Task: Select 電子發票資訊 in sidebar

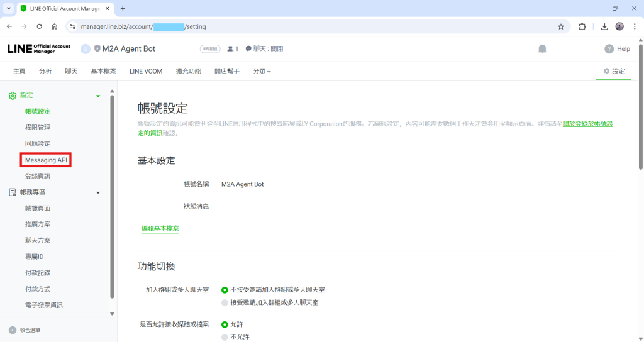Action: coord(44,305)
